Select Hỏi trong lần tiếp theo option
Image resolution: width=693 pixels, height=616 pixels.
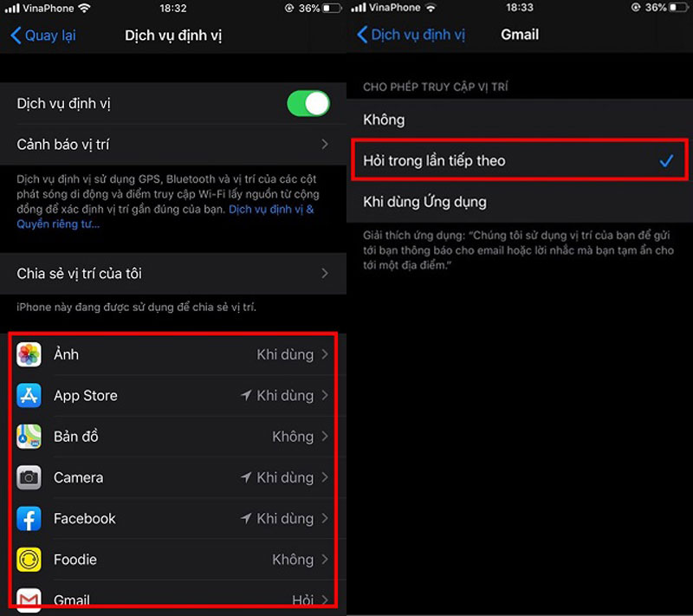[520, 160]
